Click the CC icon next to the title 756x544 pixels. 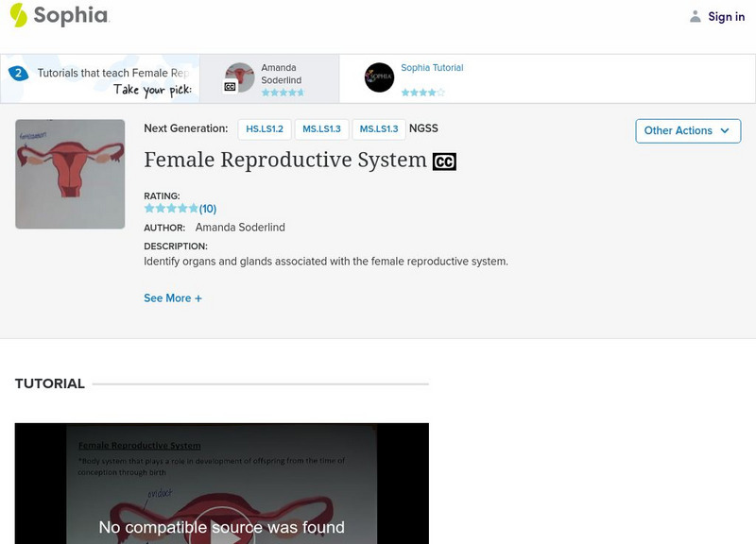point(444,161)
